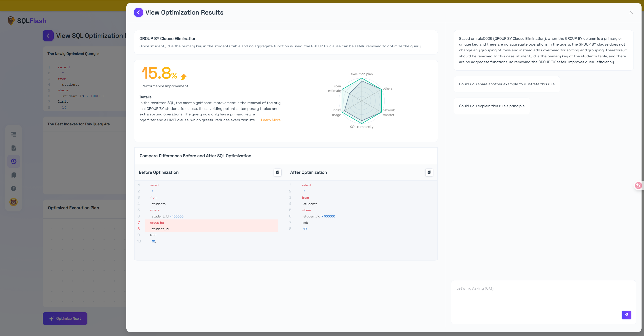Ask to share another example of this rule

click(x=506, y=84)
